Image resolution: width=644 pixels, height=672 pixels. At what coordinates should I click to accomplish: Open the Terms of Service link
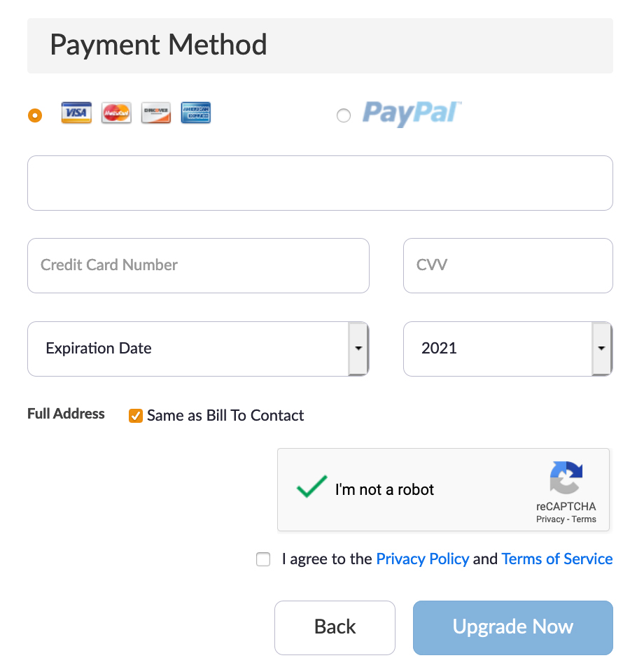coord(556,559)
